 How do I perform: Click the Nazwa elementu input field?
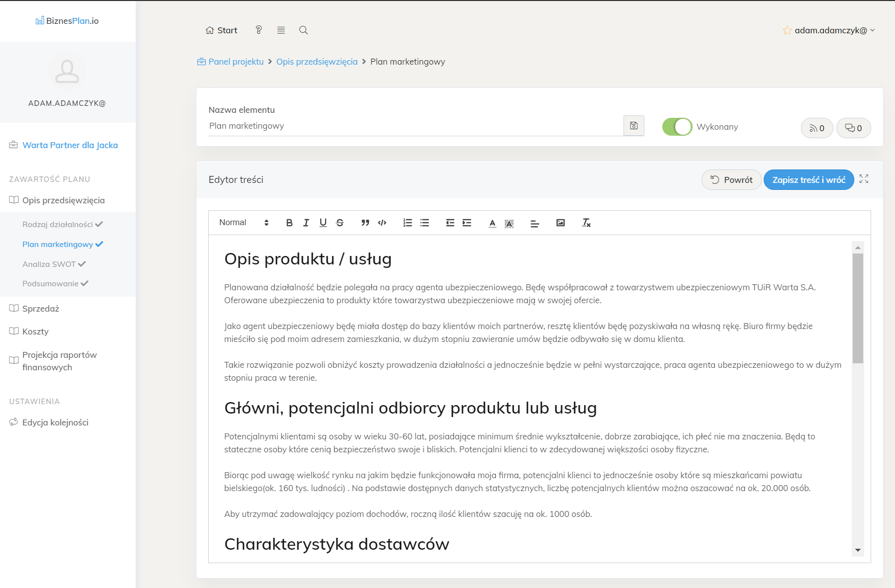tap(416, 126)
